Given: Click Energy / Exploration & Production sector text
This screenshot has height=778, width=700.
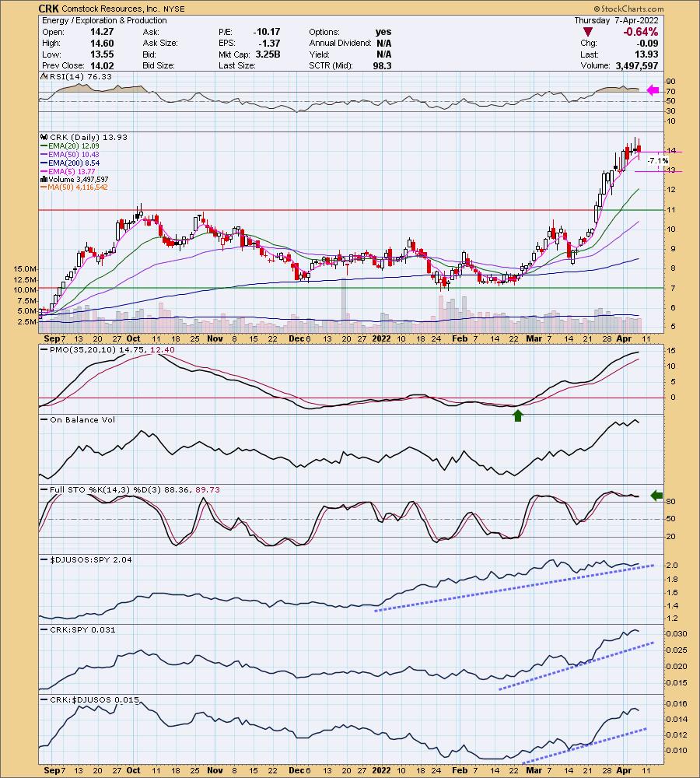Looking at the screenshot, I should point(104,20).
